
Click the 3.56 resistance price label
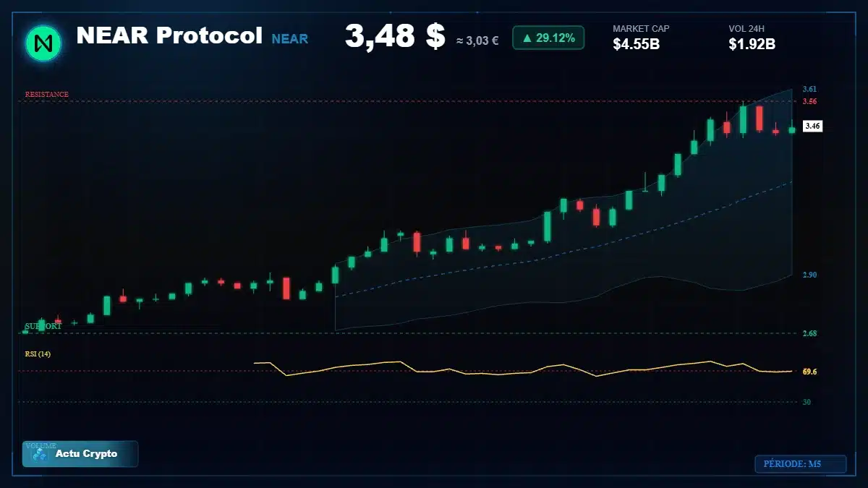click(x=809, y=101)
